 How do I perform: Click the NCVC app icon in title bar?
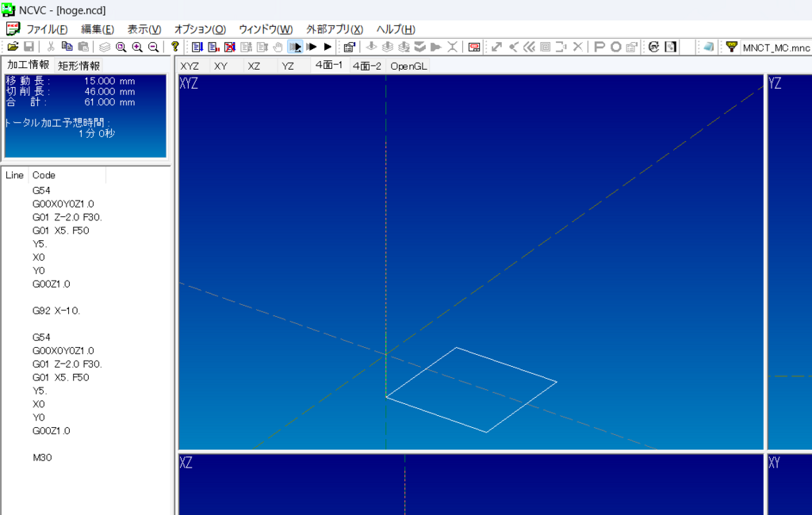click(x=8, y=10)
